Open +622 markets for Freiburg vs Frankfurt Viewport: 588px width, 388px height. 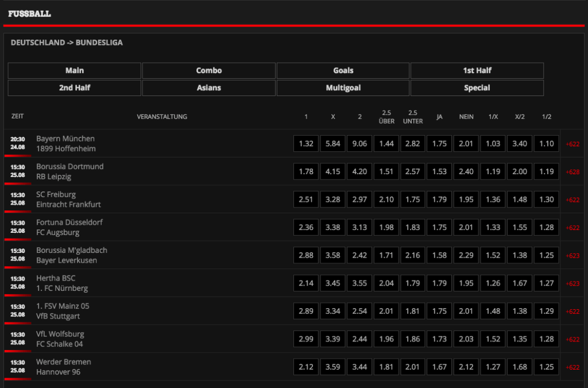click(x=572, y=200)
